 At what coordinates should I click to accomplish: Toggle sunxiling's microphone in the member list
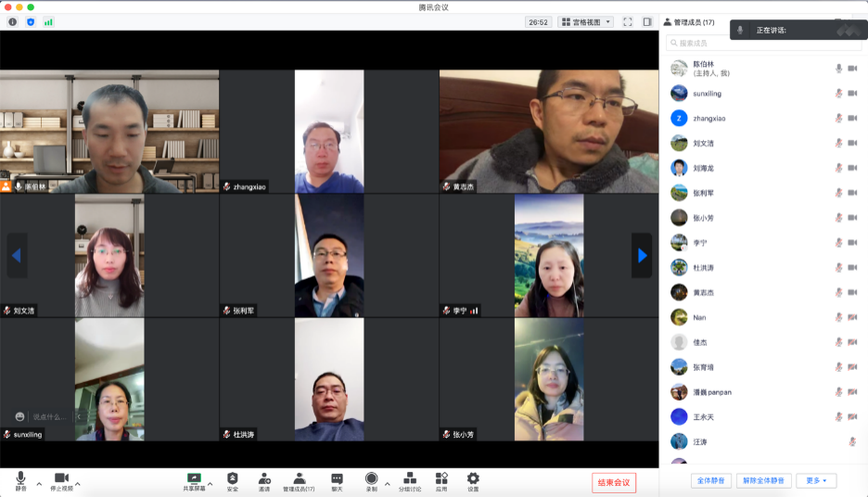[838, 94]
